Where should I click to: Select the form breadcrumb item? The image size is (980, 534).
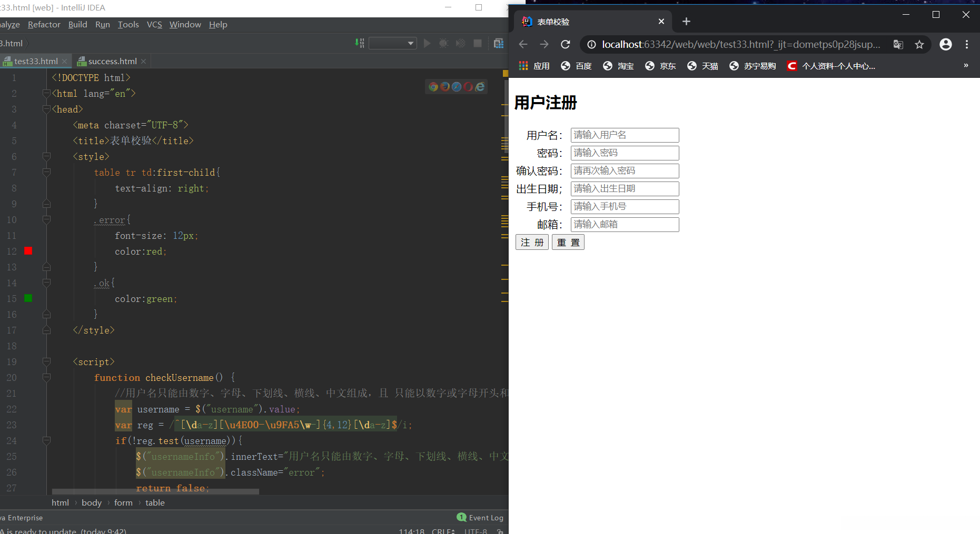(123, 502)
